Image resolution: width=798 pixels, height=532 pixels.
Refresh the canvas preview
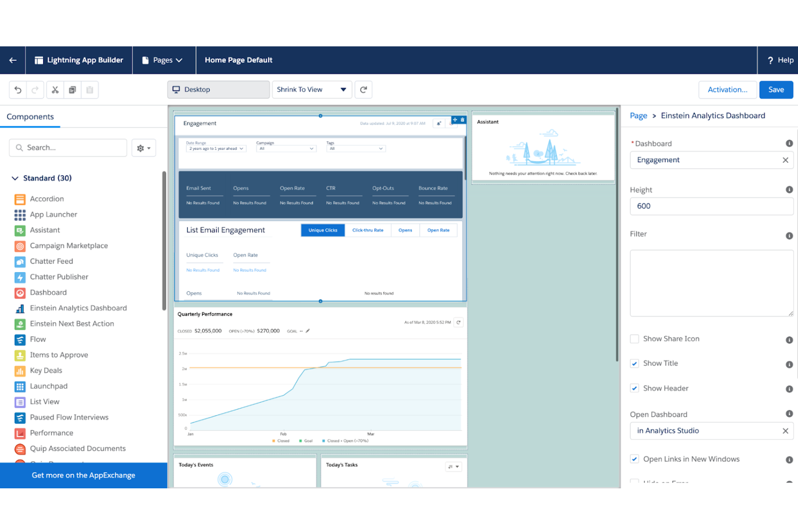(363, 89)
